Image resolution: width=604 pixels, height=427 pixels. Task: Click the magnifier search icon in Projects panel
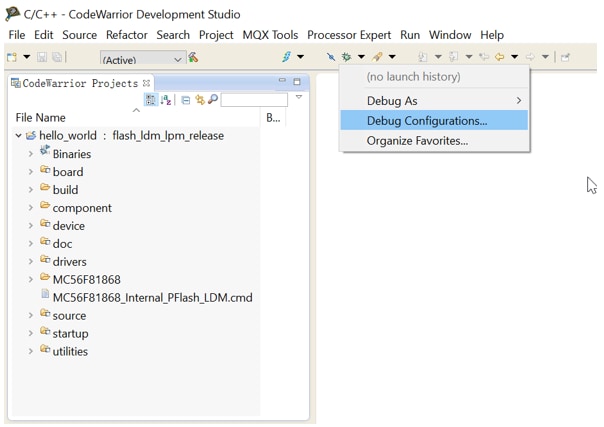(x=213, y=100)
